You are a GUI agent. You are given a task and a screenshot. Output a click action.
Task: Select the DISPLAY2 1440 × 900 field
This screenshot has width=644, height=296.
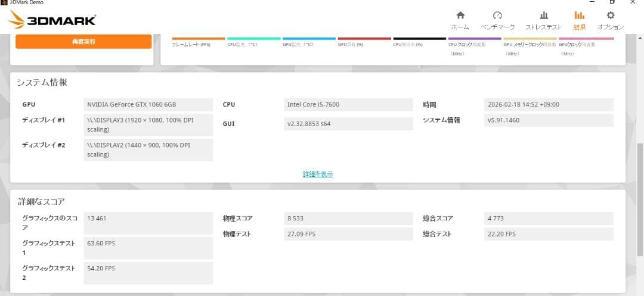pos(148,149)
